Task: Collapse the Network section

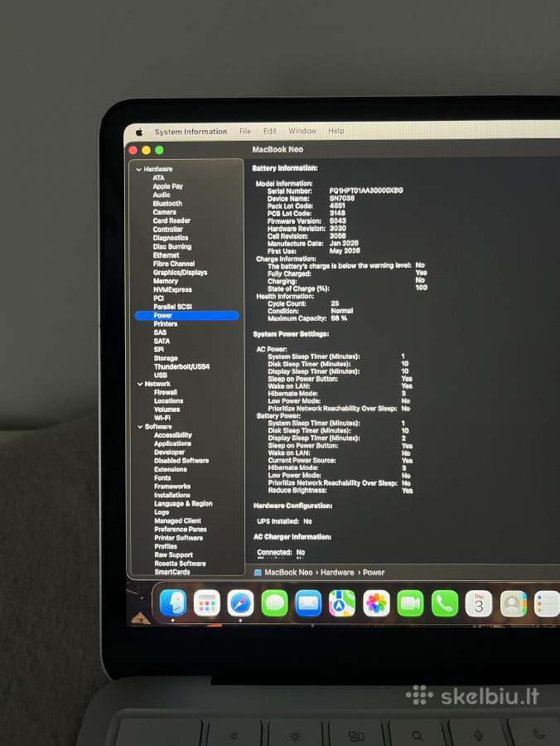Action: click(x=140, y=384)
